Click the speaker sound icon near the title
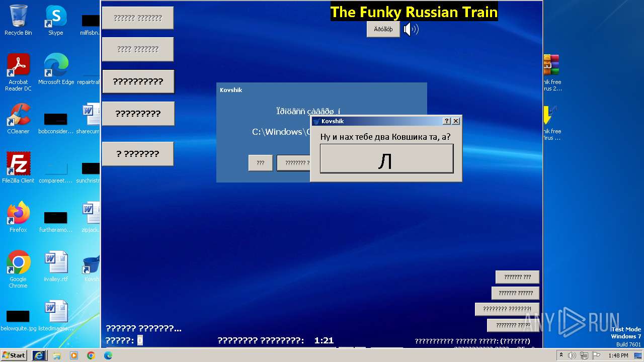The width and height of the screenshot is (644, 362). (411, 29)
